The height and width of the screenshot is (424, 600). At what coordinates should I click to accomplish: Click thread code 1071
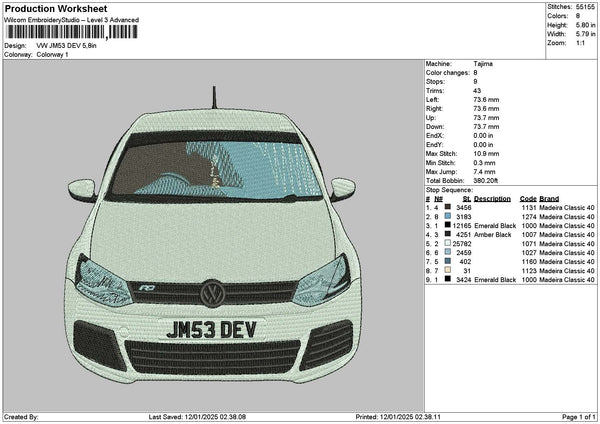pyautogui.click(x=529, y=244)
